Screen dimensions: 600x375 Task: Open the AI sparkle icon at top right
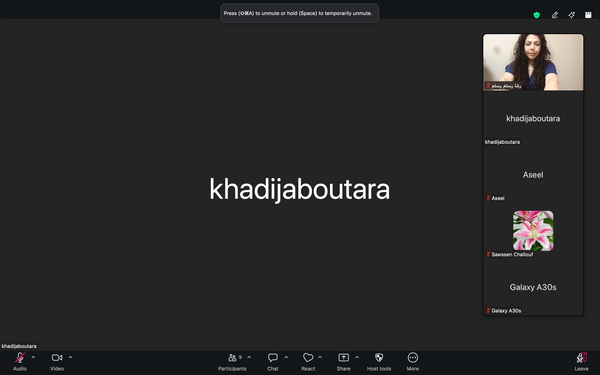pos(571,15)
